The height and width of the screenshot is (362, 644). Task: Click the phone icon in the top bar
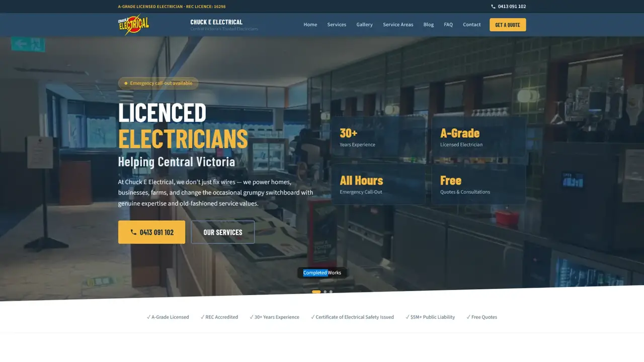pos(493,7)
